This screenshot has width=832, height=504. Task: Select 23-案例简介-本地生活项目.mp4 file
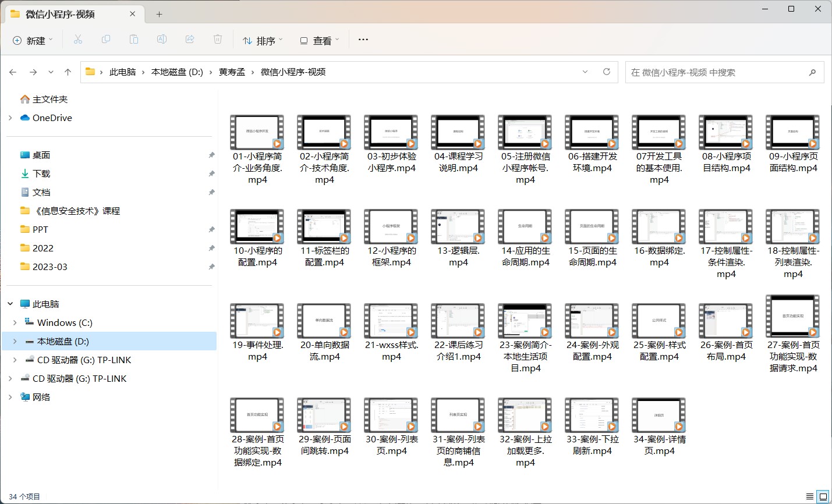[525, 338]
